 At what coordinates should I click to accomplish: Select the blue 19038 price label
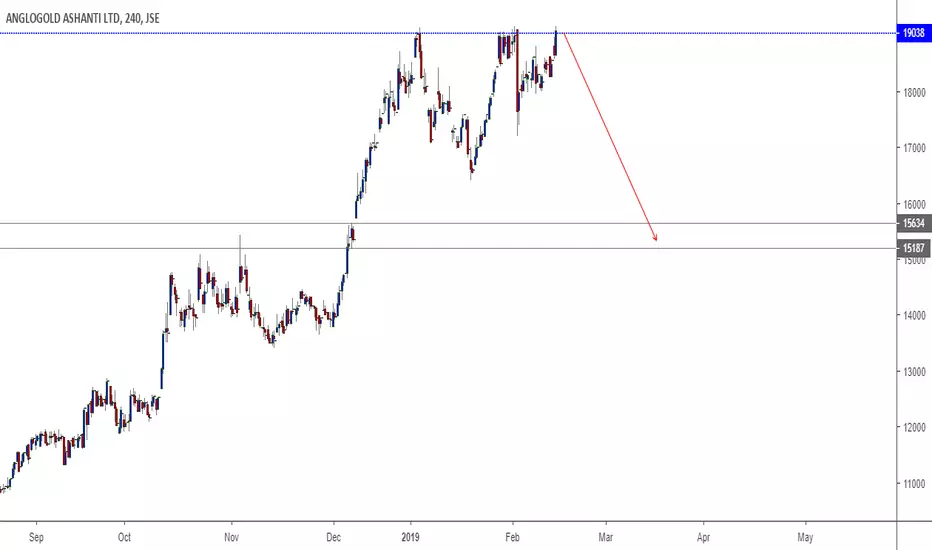tap(913, 33)
